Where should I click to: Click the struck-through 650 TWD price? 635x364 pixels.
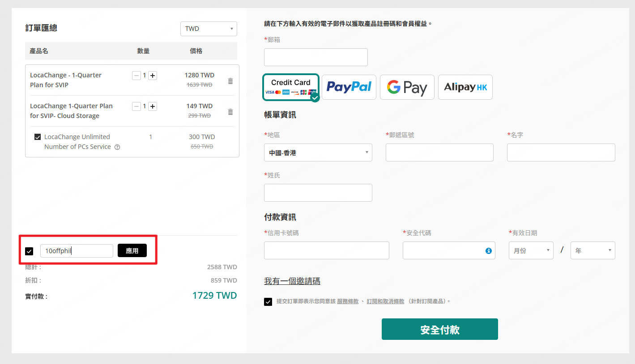point(202,146)
